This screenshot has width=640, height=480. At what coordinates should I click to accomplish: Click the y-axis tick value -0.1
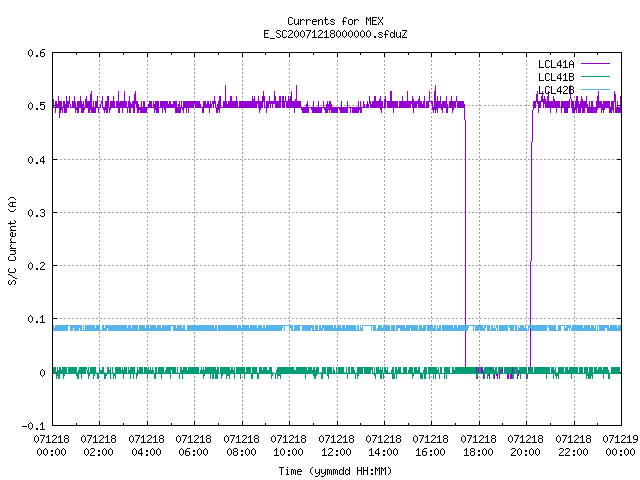[x=33, y=426]
